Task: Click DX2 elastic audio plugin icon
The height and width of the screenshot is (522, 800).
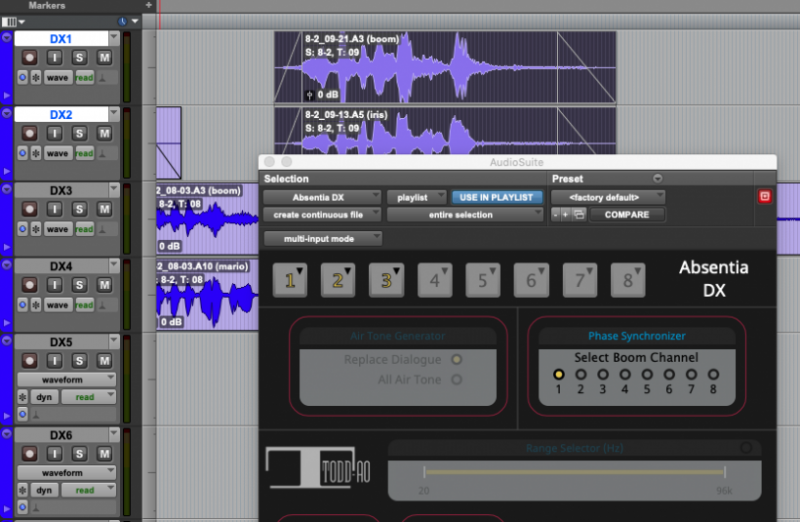Action: tap(22, 154)
